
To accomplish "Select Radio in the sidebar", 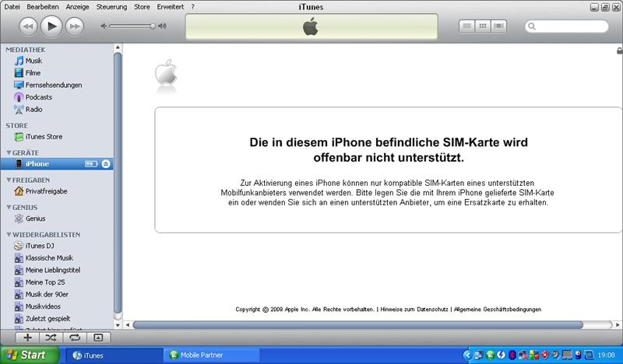I will tap(33, 109).
